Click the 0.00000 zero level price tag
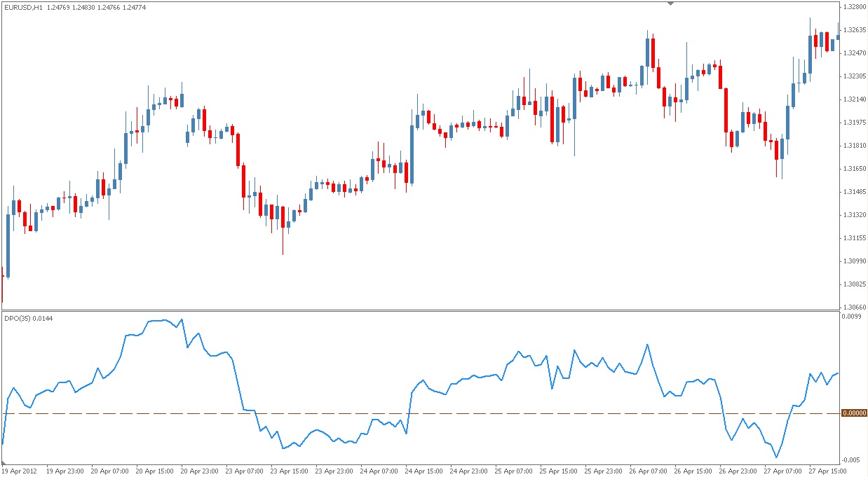Viewport: 868px width, 477px height. coord(855,413)
